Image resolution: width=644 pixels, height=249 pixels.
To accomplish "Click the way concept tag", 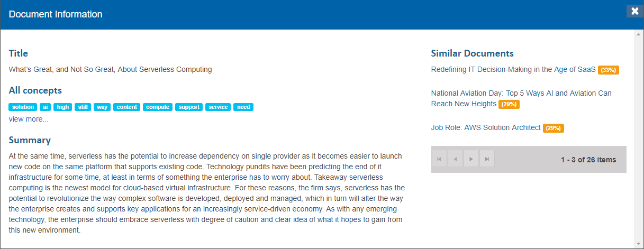I will [x=102, y=107].
